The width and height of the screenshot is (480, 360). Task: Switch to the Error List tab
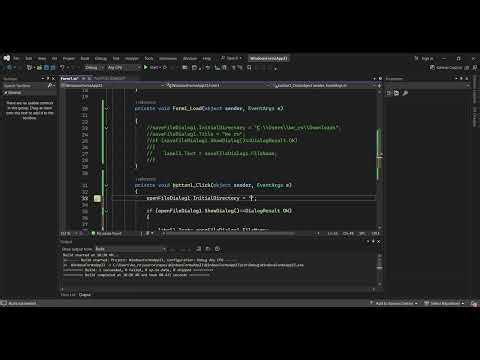(x=68, y=295)
